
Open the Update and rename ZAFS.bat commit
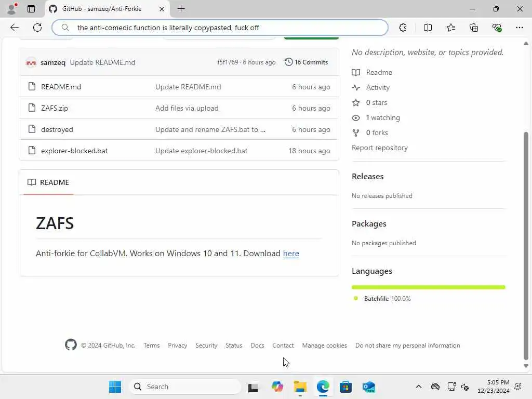210,129
